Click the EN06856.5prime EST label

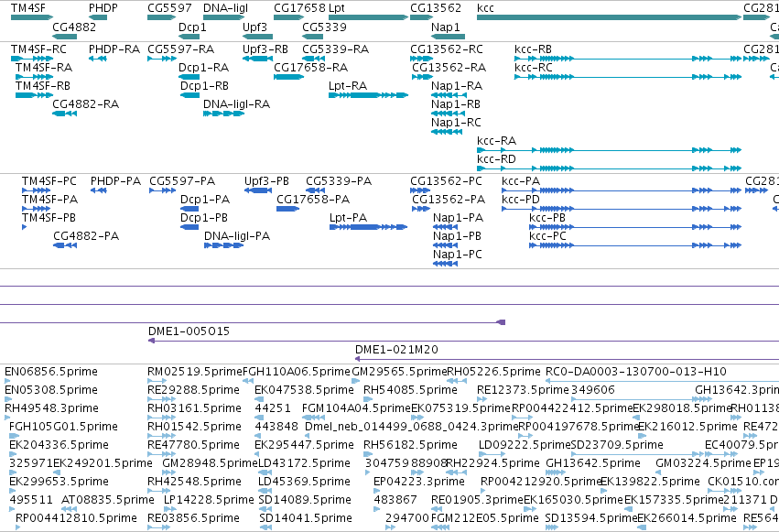51,372
